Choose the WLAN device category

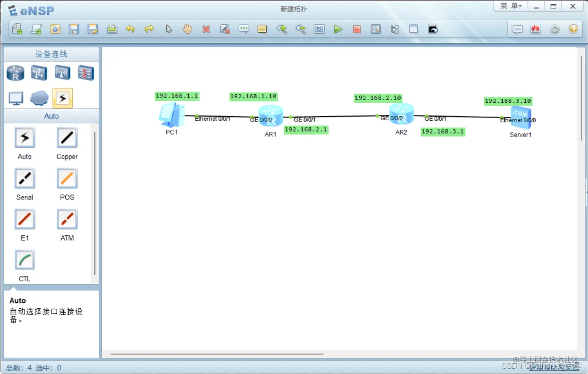[x=62, y=73]
